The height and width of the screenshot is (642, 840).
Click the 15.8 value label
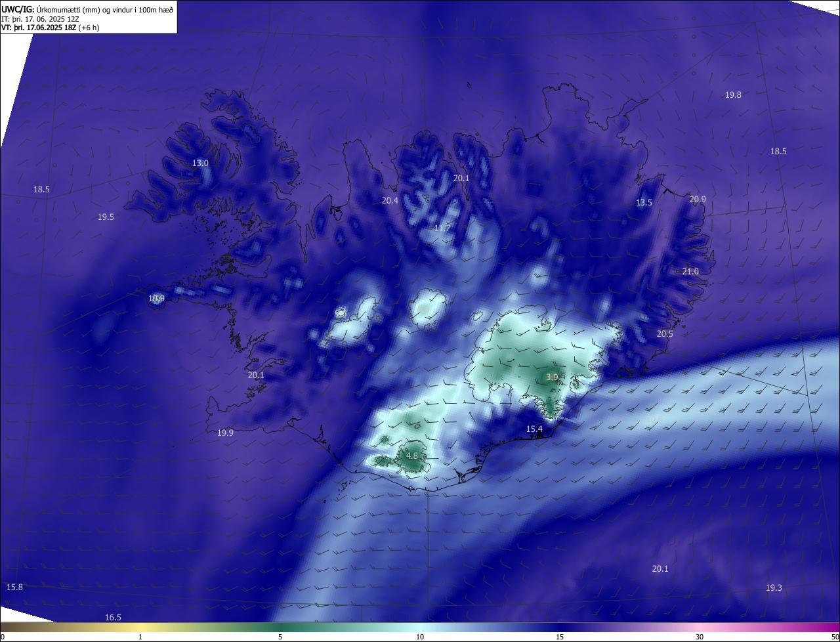[x=14, y=587]
